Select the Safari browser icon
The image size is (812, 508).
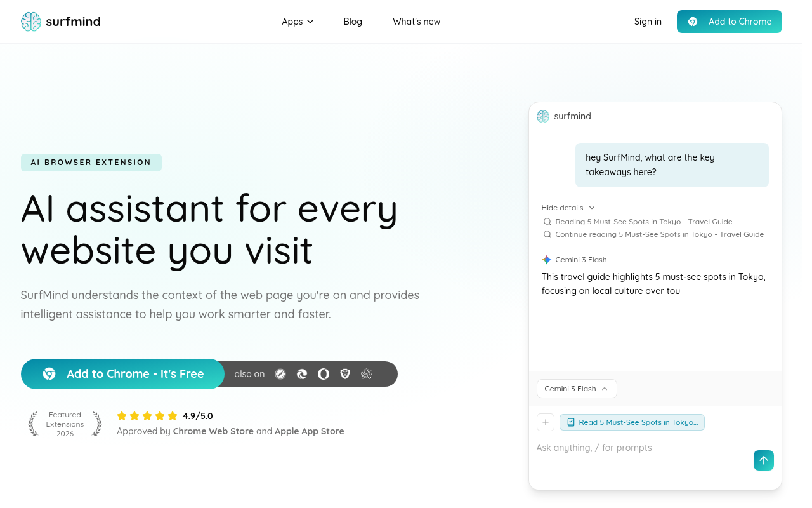point(280,374)
